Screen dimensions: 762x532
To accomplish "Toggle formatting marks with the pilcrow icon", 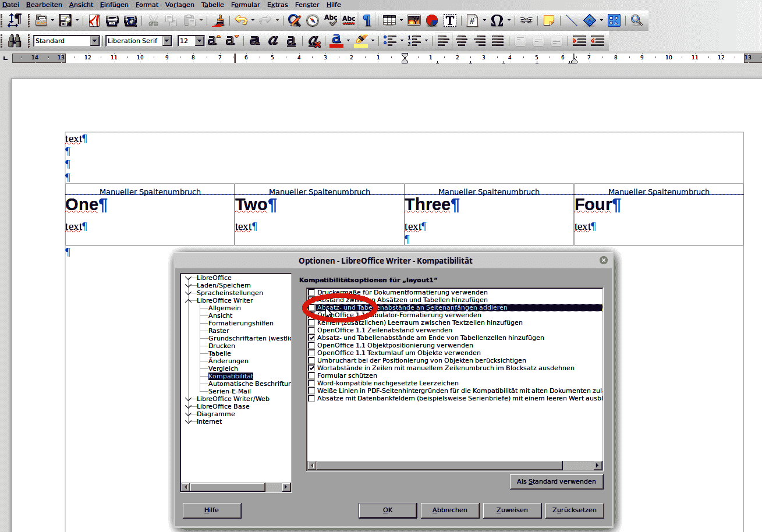I will pos(367,20).
